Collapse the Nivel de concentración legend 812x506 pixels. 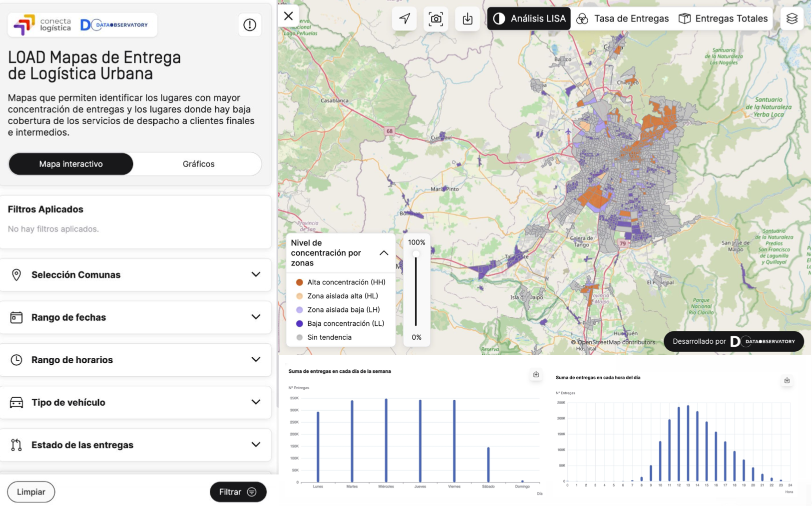384,253
